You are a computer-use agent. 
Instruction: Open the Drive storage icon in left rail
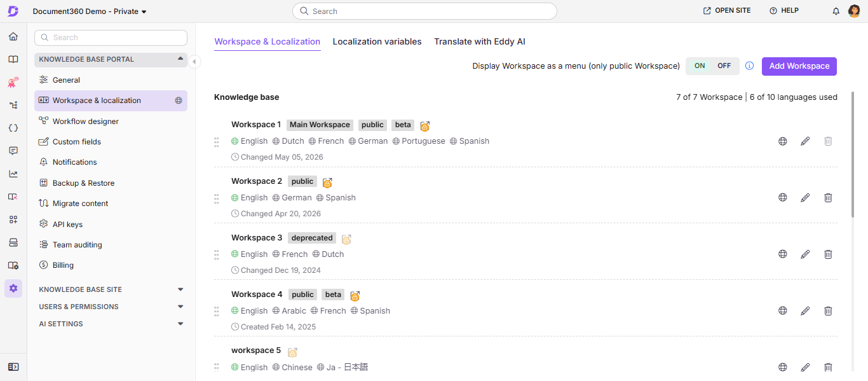(13, 242)
